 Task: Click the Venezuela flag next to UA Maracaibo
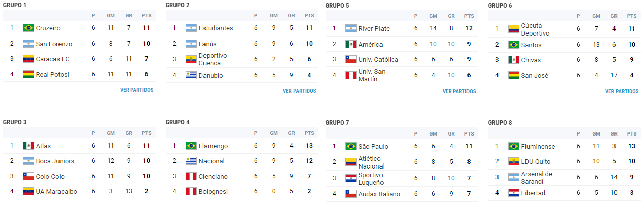pyautogui.click(x=28, y=192)
